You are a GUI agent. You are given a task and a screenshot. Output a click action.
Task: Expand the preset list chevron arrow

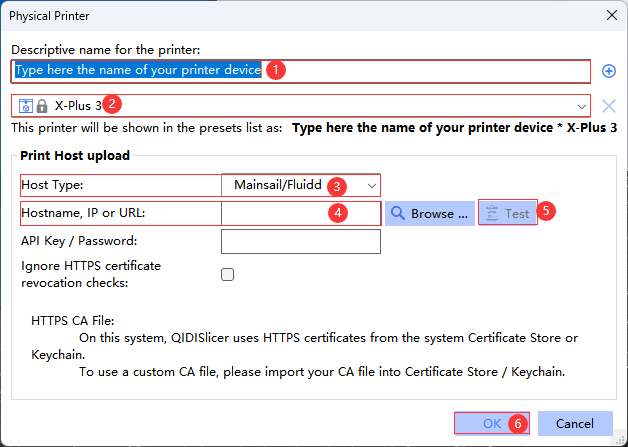tap(581, 105)
